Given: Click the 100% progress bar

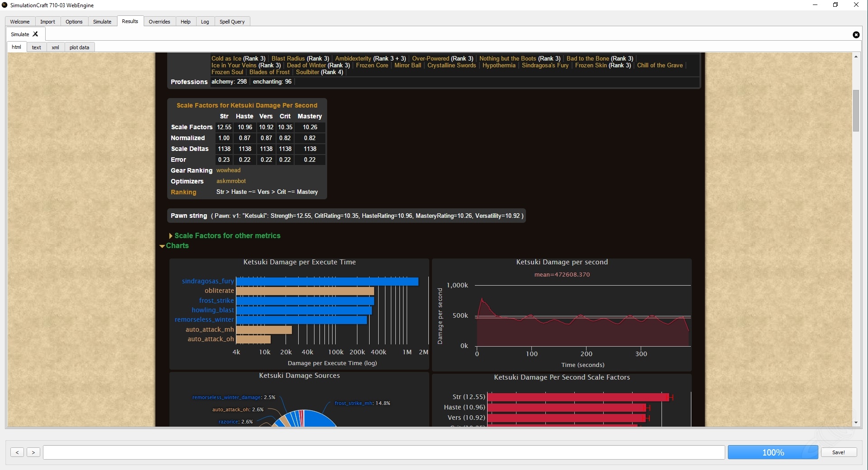Looking at the screenshot, I should (x=773, y=452).
